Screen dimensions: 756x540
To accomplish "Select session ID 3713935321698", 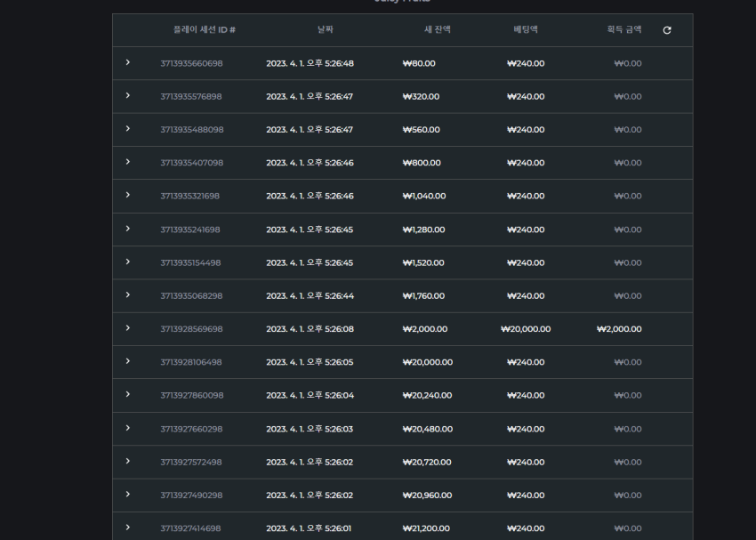I will [190, 197].
